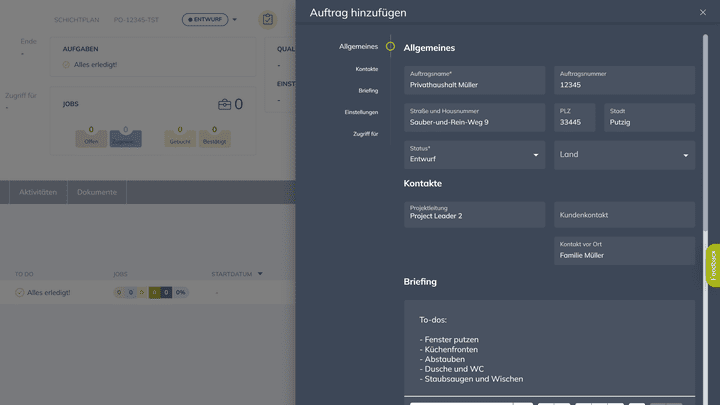Navigate to Einstellungen in dialog sidebar
This screenshot has width=720, height=405.
(x=361, y=112)
